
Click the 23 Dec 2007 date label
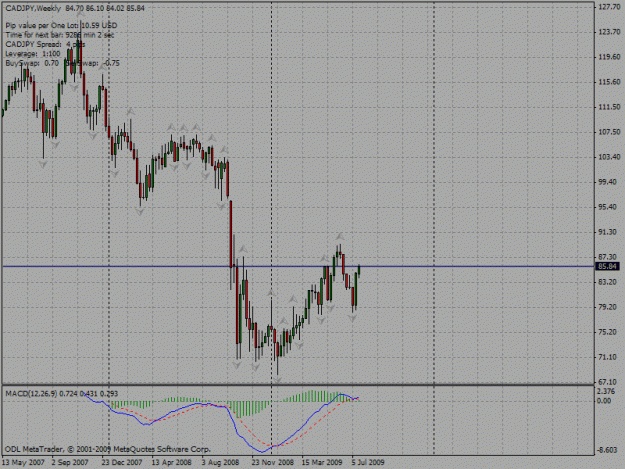[122, 463]
